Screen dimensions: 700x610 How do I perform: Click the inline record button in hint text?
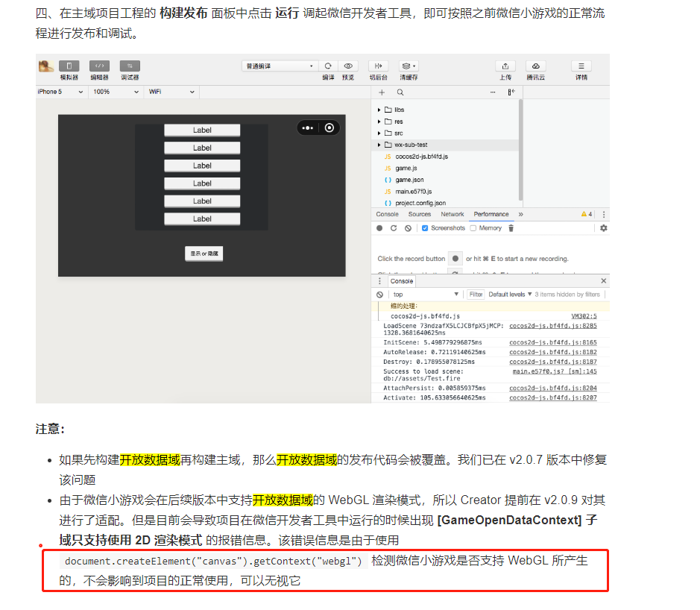(455, 259)
